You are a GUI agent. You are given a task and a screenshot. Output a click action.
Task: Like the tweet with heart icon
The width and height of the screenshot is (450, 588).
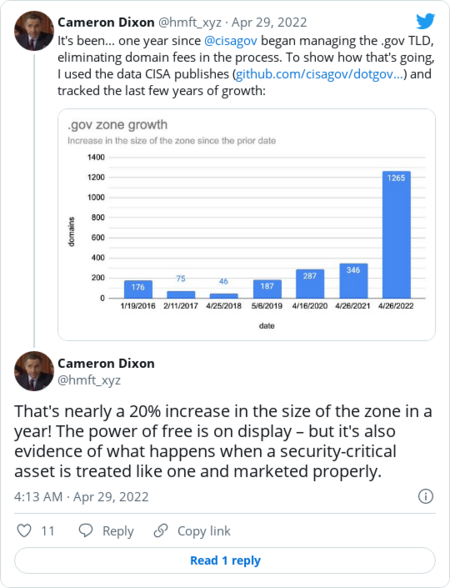click(24, 531)
